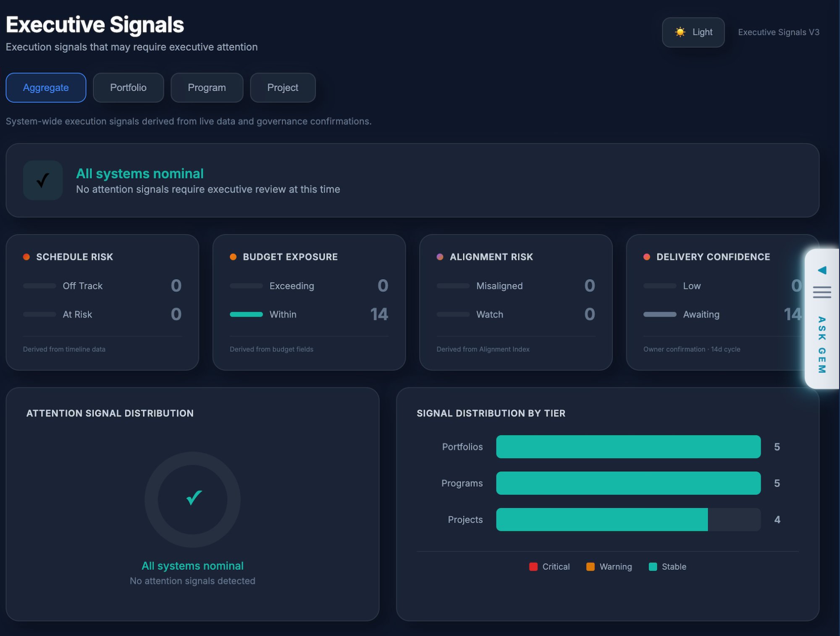The image size is (840, 636).
Task: Click the hamburger icon on the Ask Gem tab
Action: point(822,292)
